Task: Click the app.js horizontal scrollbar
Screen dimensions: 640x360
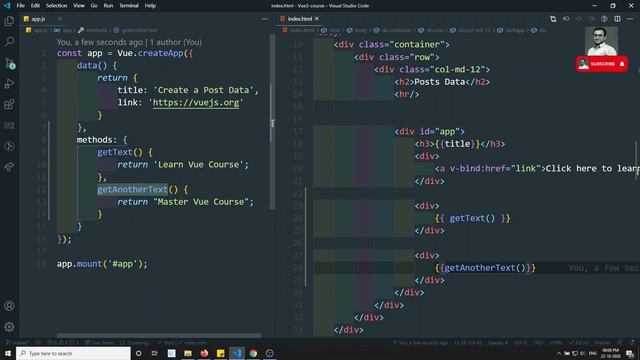Action: [x=159, y=336]
